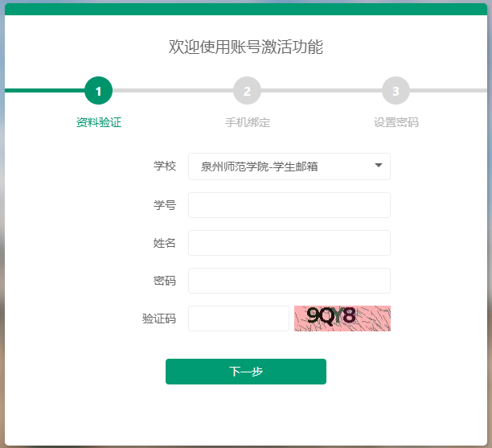Expand the school list via the arrow
This screenshot has height=448, width=492.
[x=379, y=166]
